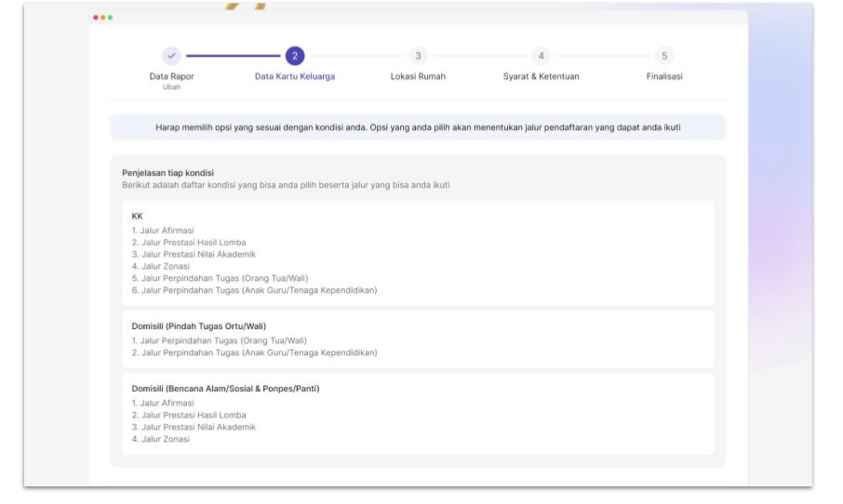Click the KK card heading
Viewport: 843px width, 504px height.
tap(137, 216)
